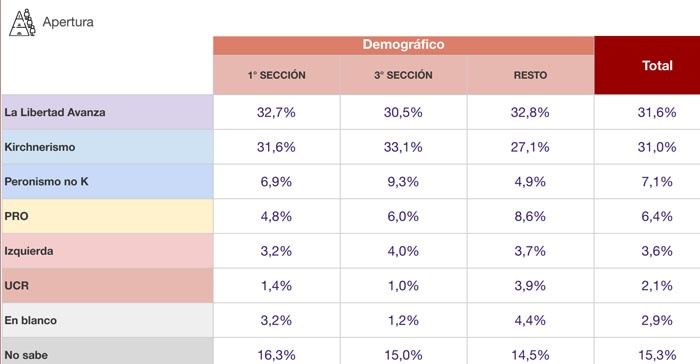Select the En blanco row label
The width and height of the screenshot is (700, 364).
point(108,320)
